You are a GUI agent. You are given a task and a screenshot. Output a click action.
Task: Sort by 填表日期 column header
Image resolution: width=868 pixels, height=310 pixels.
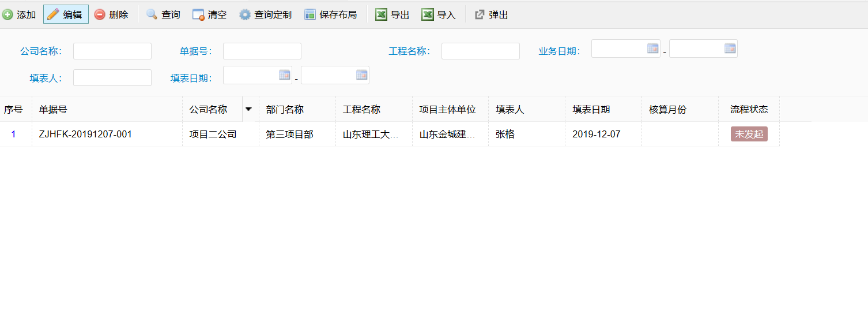pyautogui.click(x=603, y=109)
